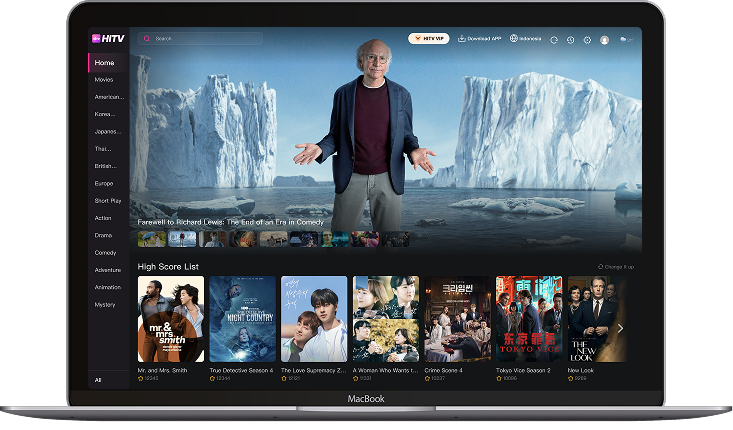Click the magnifier icon in search bar
The image size is (733, 430).
tap(148, 39)
